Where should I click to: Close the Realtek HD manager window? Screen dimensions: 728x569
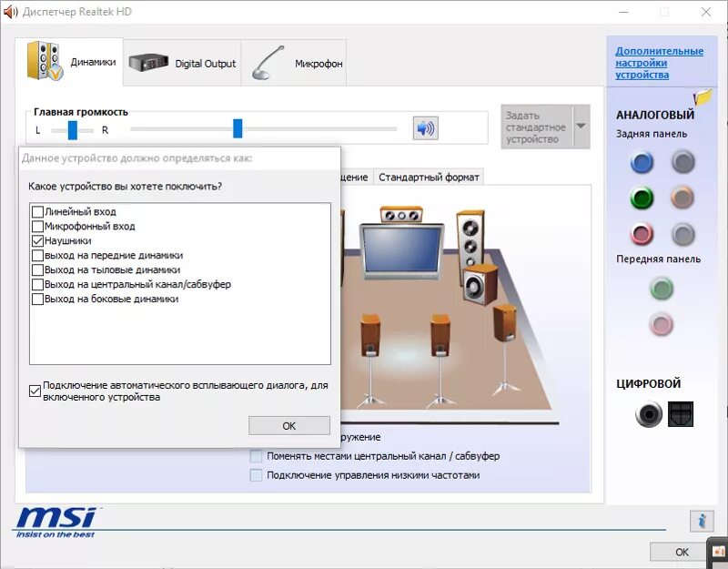706,12
